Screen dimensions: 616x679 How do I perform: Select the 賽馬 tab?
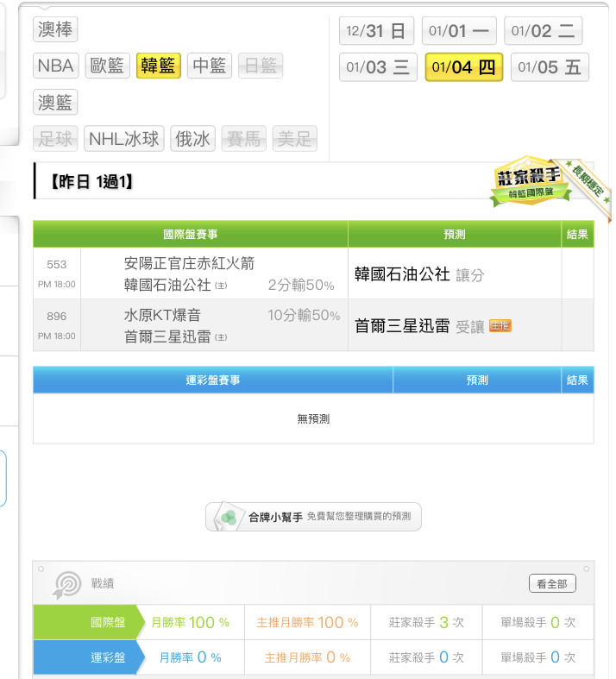click(x=243, y=139)
